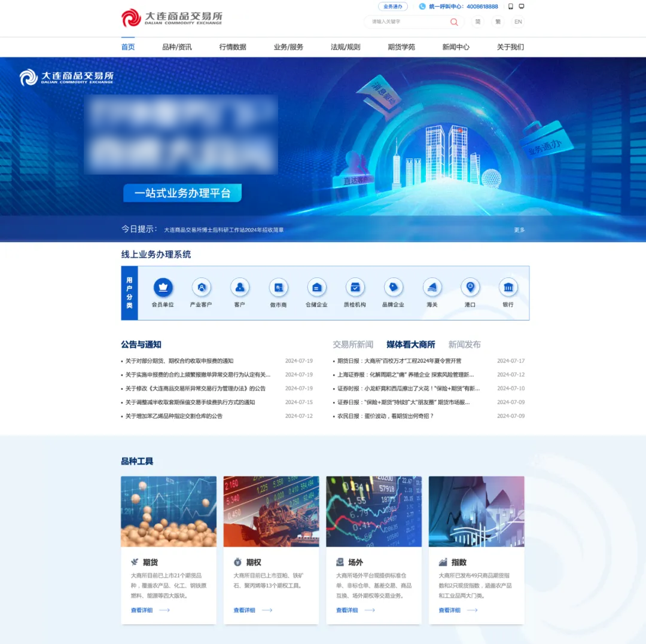Open the 法规/规则 navigation menu
The image size is (646, 644).
pyautogui.click(x=346, y=47)
